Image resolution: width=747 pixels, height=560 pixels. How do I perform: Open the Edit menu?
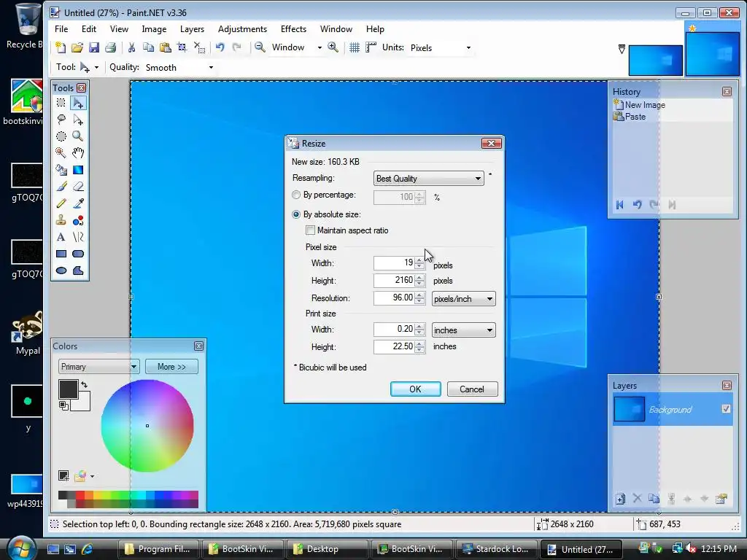88,29
